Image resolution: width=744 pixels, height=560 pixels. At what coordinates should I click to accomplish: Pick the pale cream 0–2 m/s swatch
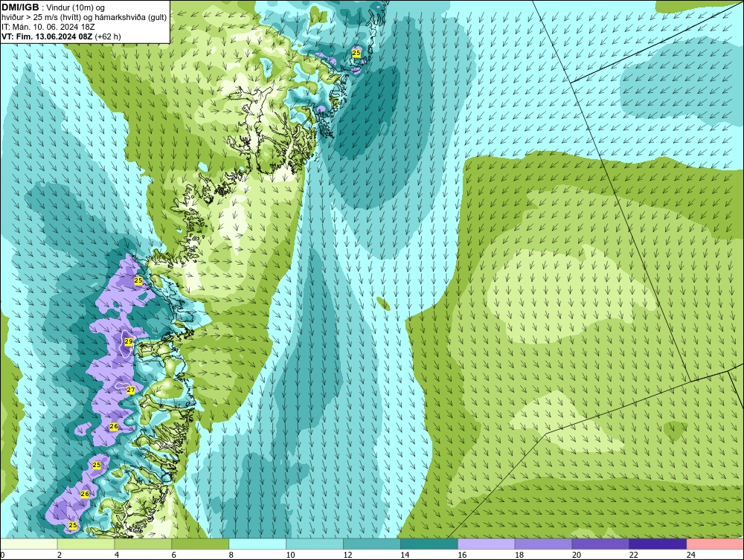click(29, 544)
